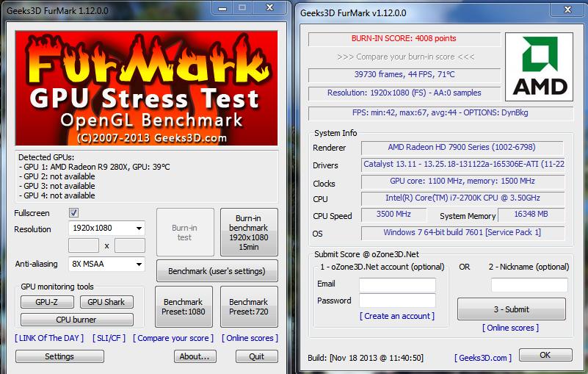Start Benchmark Preset:720

[249, 307]
